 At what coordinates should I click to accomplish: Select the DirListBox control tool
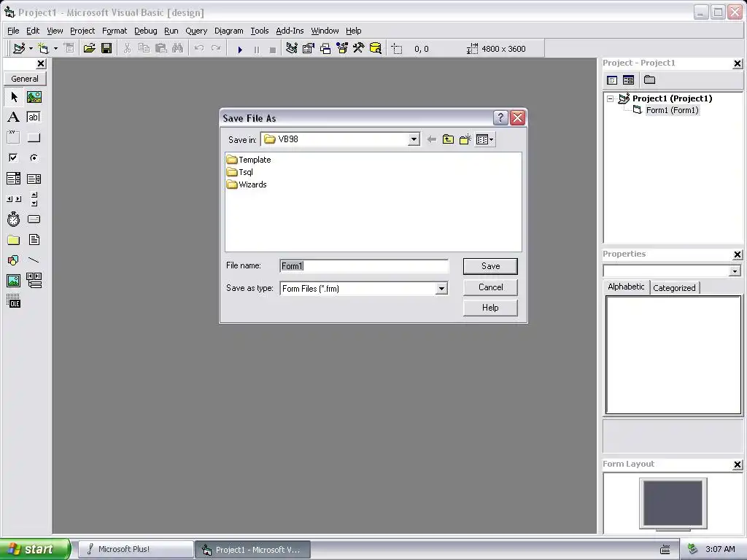(14, 239)
